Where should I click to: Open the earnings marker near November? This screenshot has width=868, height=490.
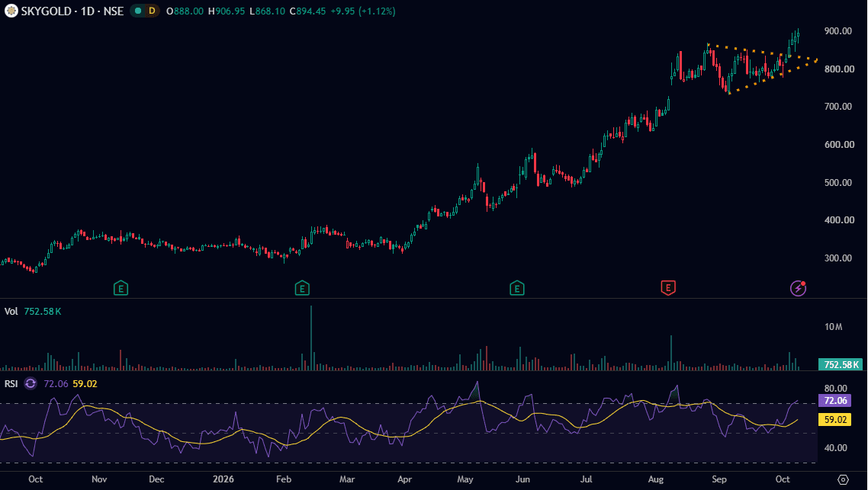pos(121,288)
